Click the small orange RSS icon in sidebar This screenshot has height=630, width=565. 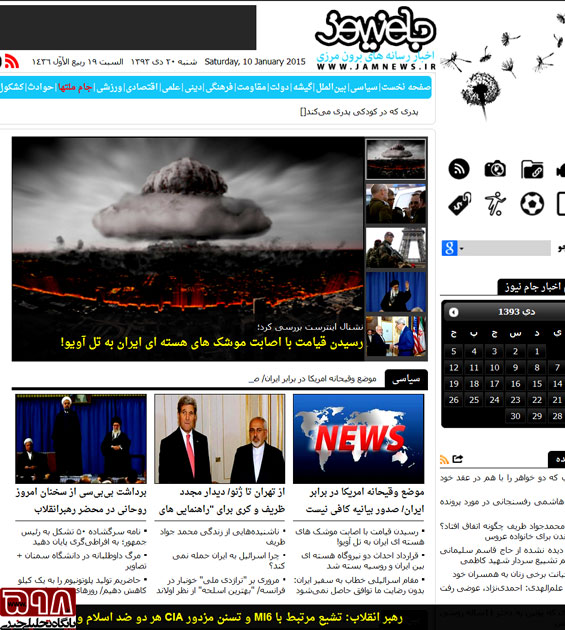tap(444, 460)
